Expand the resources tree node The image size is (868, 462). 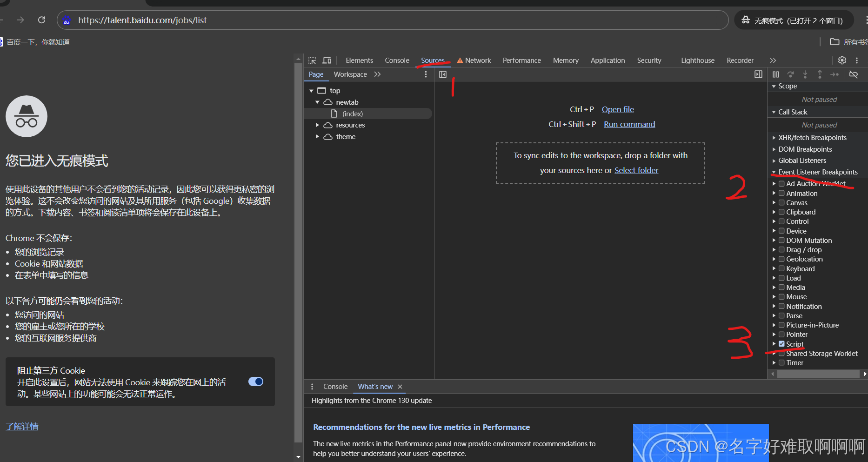(317, 125)
